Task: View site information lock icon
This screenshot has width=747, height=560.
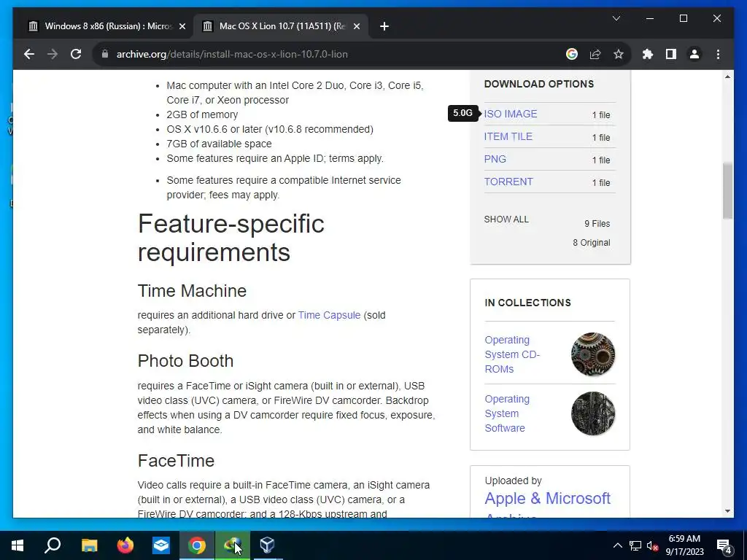Action: (105, 54)
